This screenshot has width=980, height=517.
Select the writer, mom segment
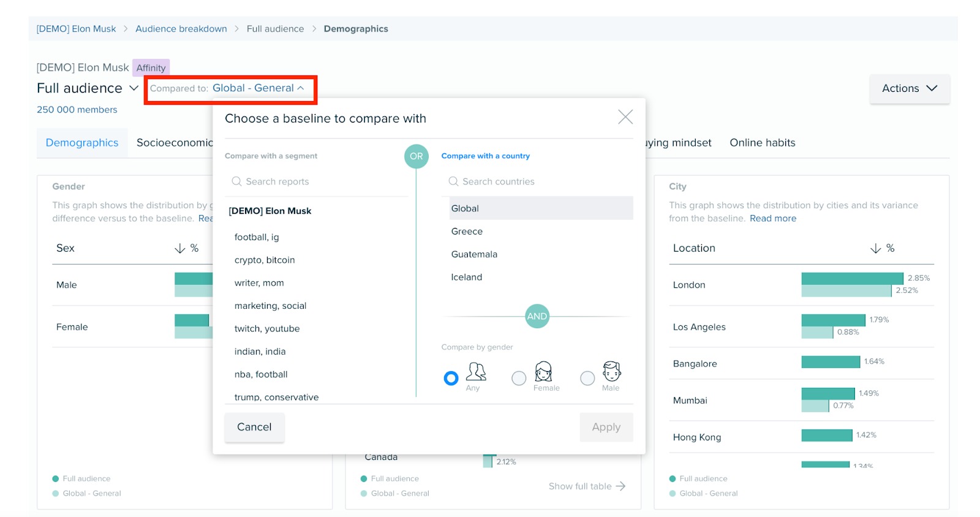[x=259, y=283]
